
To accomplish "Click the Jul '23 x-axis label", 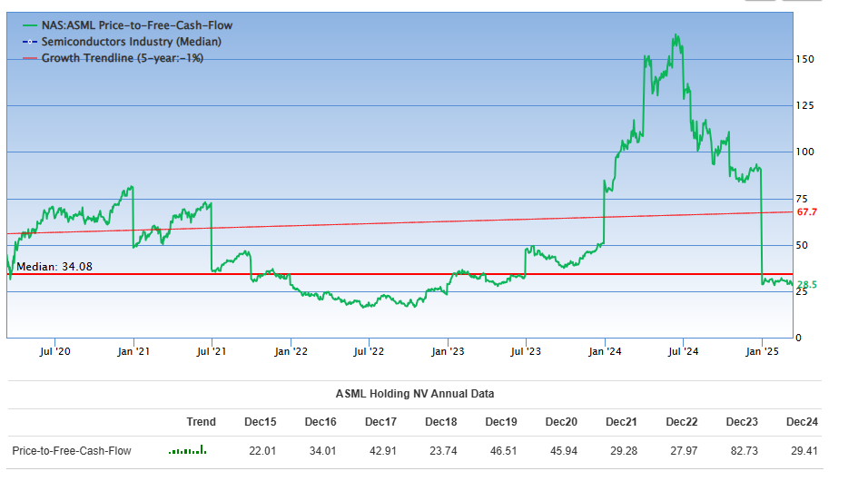I will pos(526,351).
